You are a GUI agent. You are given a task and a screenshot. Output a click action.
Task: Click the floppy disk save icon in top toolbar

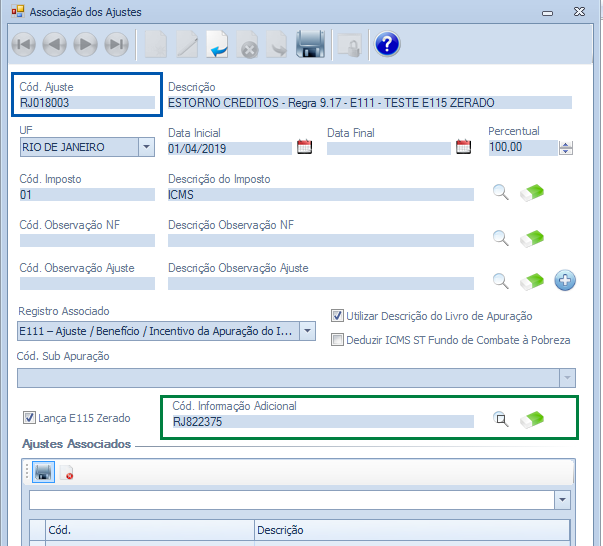311,44
